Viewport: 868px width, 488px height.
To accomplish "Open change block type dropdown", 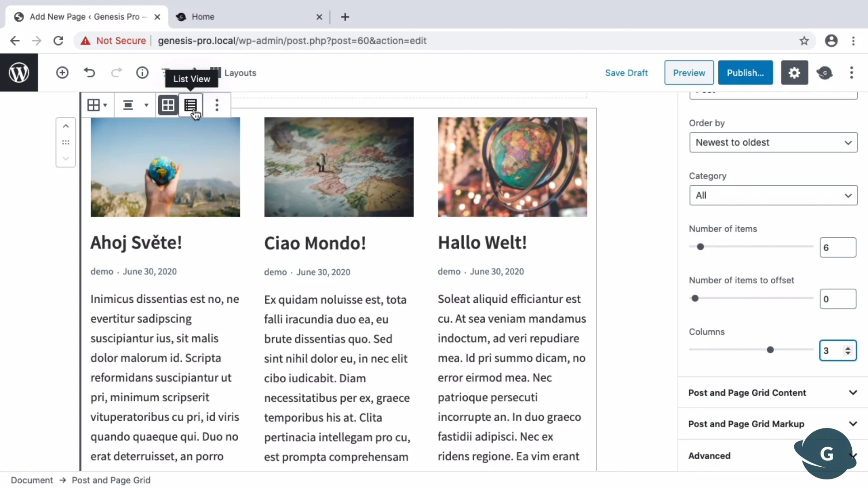I will pyautogui.click(x=97, y=105).
